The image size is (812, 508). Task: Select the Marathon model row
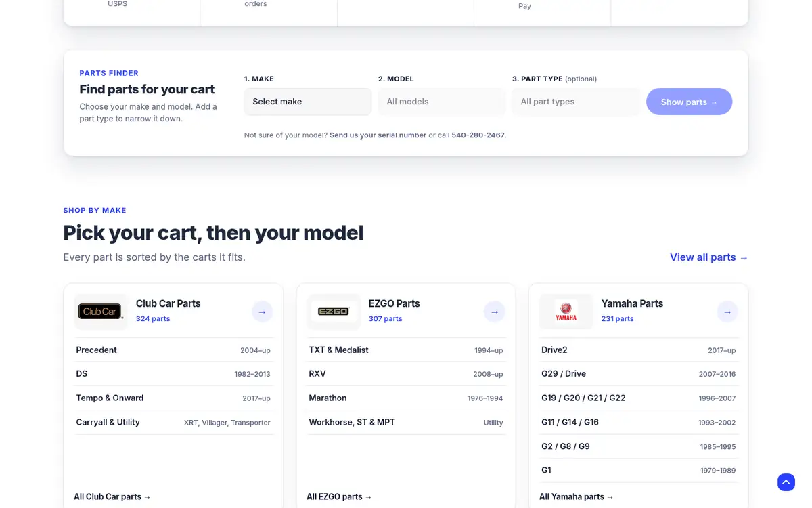(407, 398)
